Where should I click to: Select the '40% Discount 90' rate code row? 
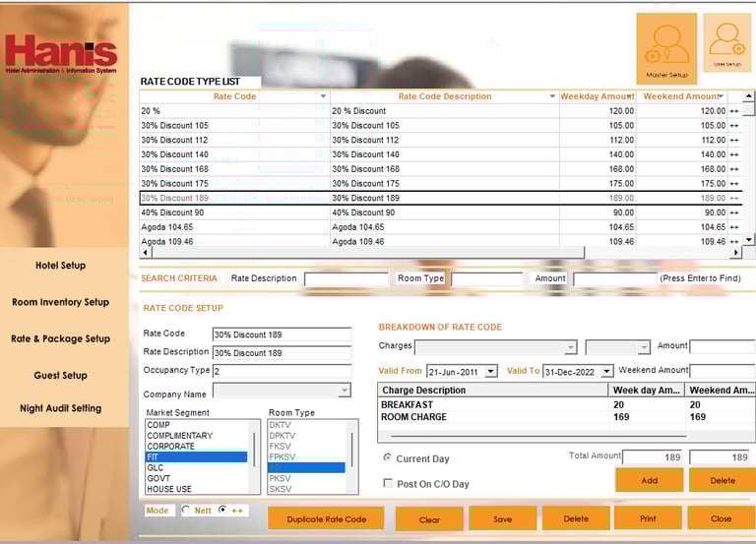441,212
